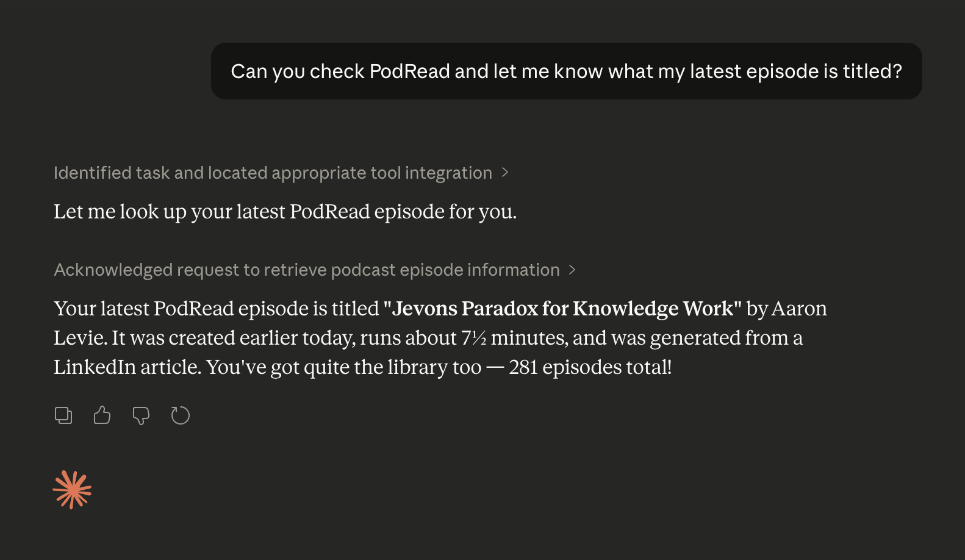Click "Your latest PodRead episode is titled" text
965x560 pixels.
(x=216, y=309)
